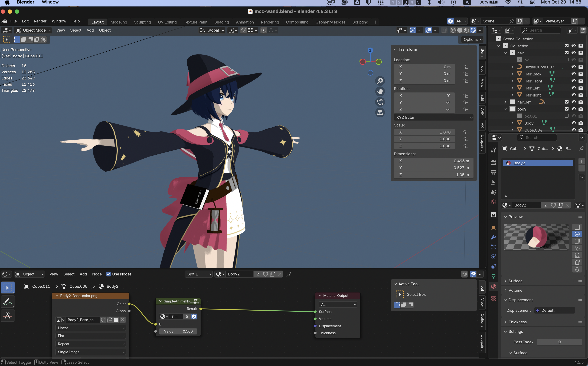Open the Modifiers wrench properties tab
This screenshot has width=588, height=366.
tap(494, 237)
